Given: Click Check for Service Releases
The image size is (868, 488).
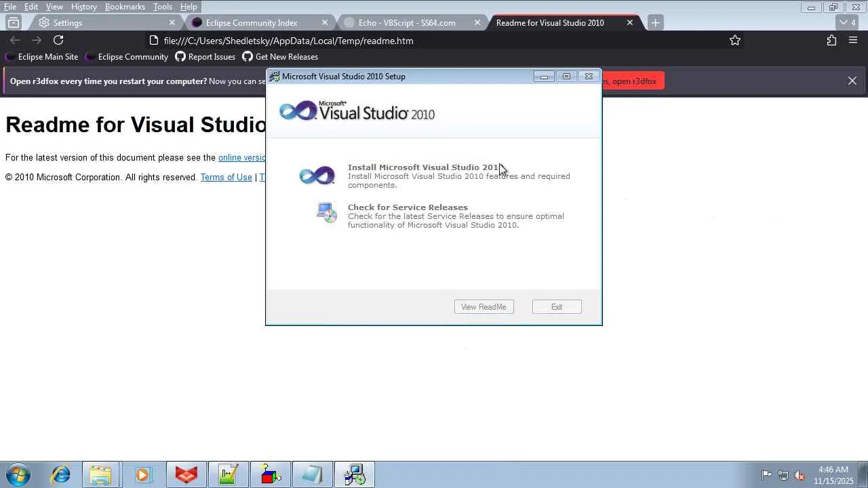Looking at the screenshot, I should pos(408,207).
